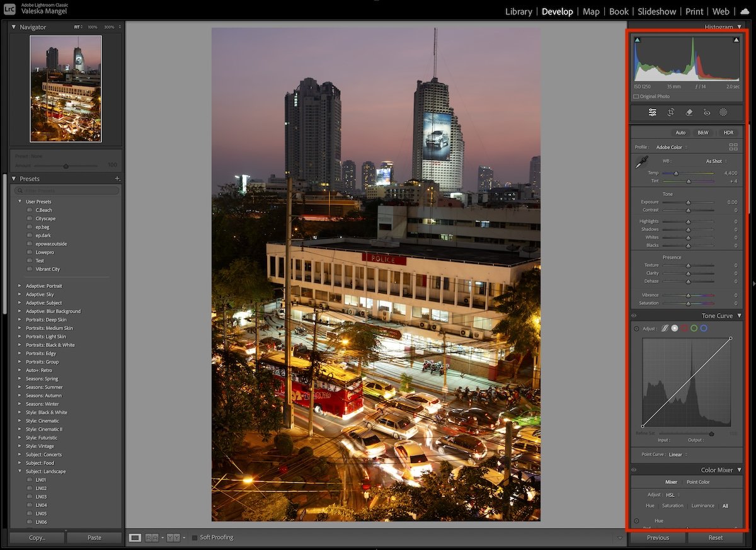The width and height of the screenshot is (756, 550).
Task: Open the Masking tool
Action: (x=723, y=112)
